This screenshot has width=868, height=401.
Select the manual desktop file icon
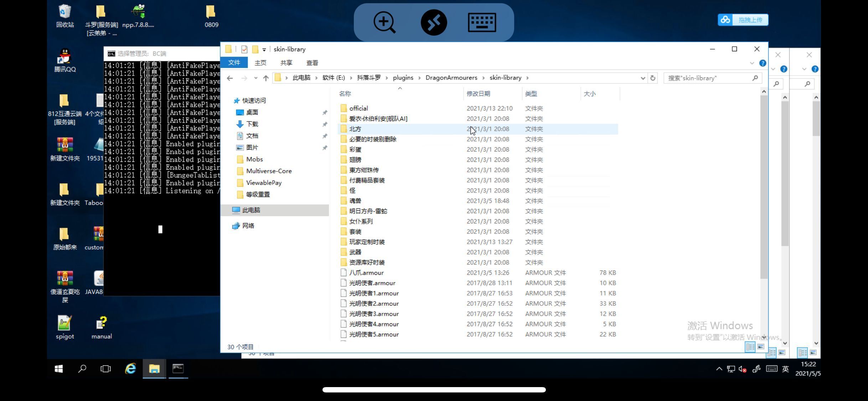[x=102, y=328]
